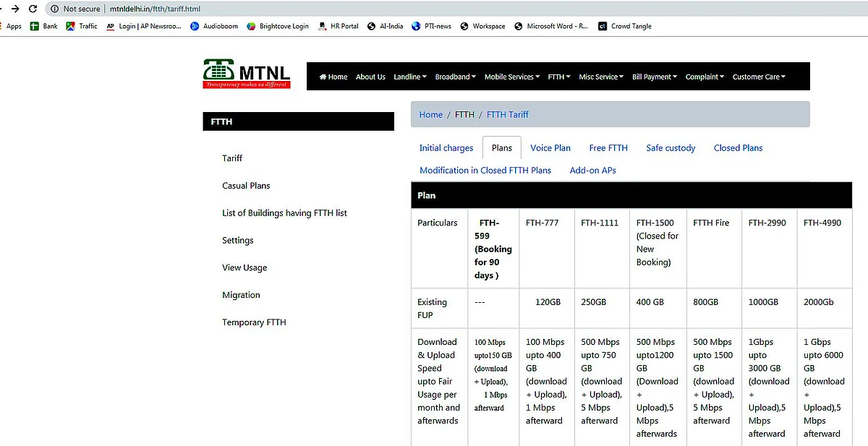Go to Home in MTNL navbar

pos(333,77)
